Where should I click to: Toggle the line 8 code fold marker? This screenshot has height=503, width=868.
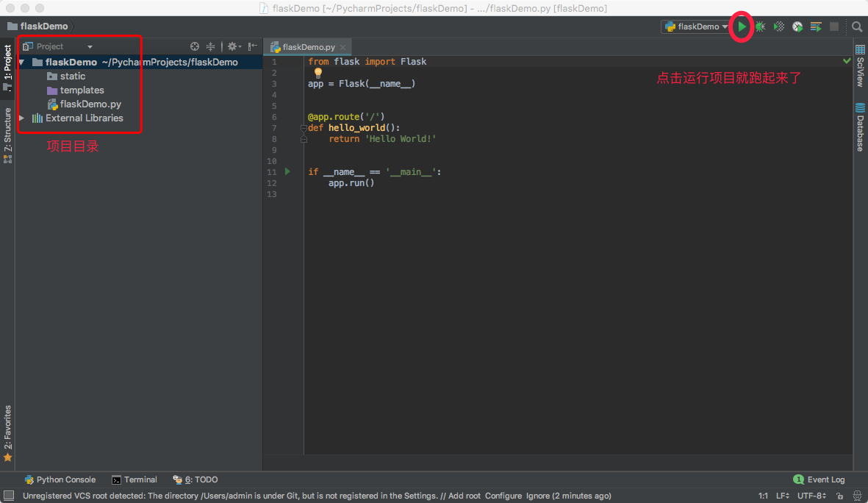tap(304, 139)
